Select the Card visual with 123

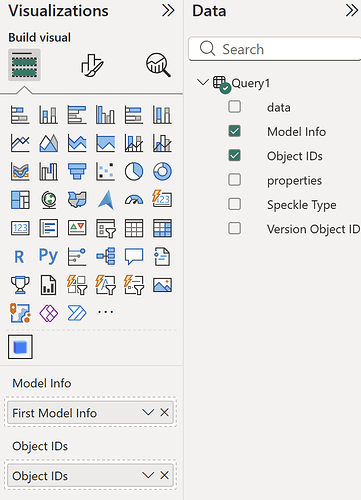pyautogui.click(x=20, y=228)
